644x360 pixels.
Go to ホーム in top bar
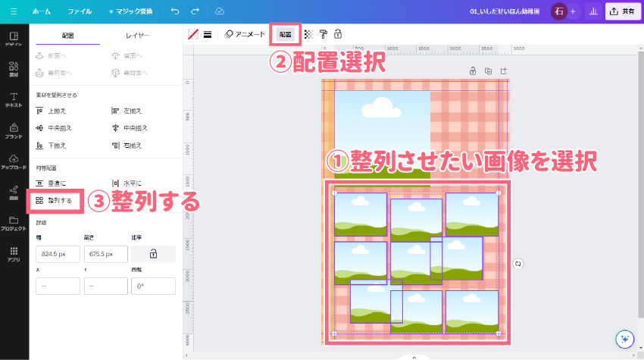coord(42,11)
